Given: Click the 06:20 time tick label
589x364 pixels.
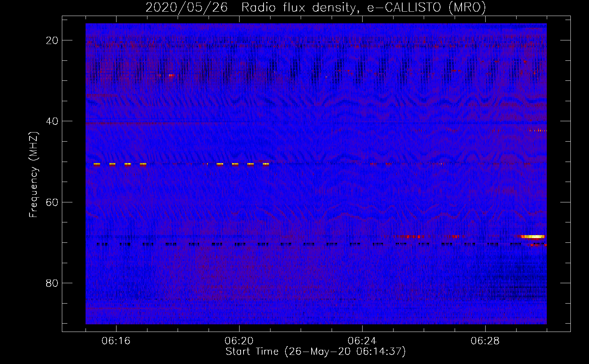Looking at the screenshot, I should click(x=239, y=341).
